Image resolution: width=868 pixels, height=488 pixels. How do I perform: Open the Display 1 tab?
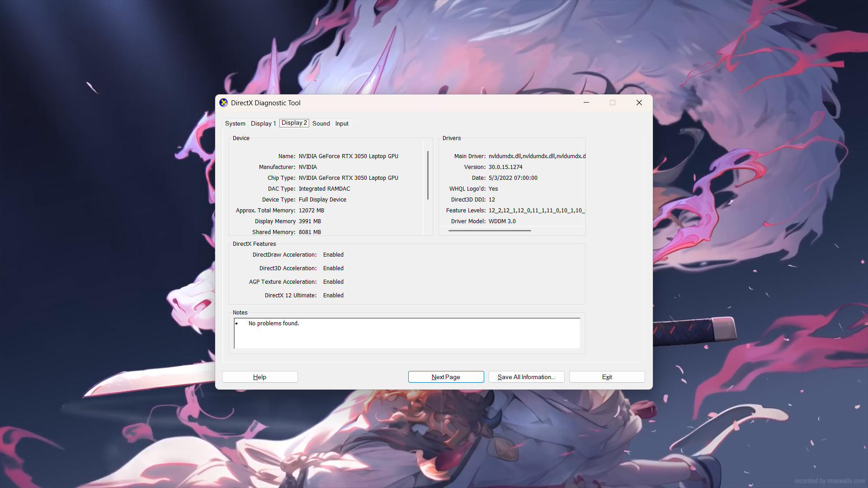(x=263, y=123)
